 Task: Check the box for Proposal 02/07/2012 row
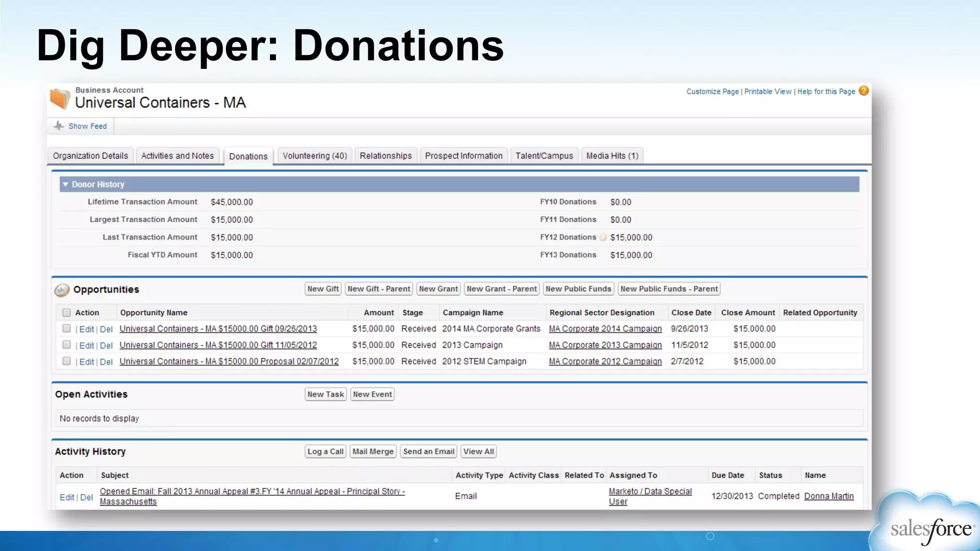67,361
